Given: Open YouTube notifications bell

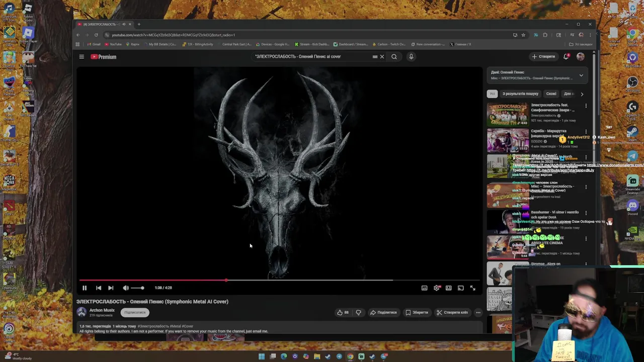Looking at the screenshot, I should pos(566,57).
